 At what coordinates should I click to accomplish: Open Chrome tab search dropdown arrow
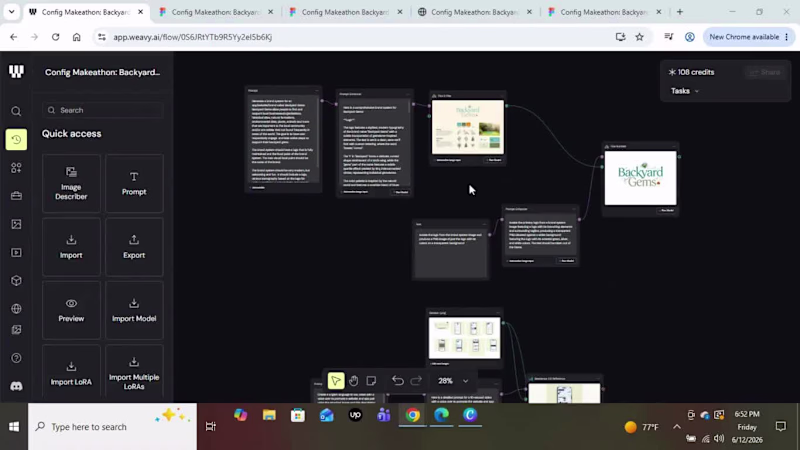click(x=11, y=12)
